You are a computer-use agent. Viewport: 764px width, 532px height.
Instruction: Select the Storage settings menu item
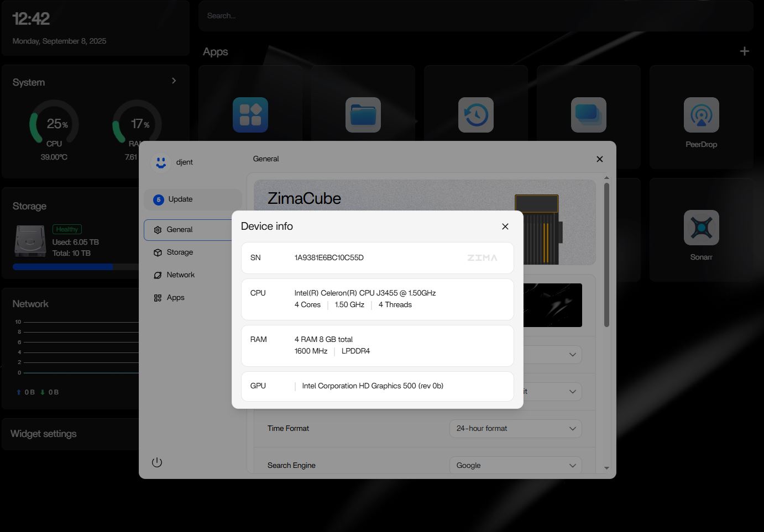[180, 252]
